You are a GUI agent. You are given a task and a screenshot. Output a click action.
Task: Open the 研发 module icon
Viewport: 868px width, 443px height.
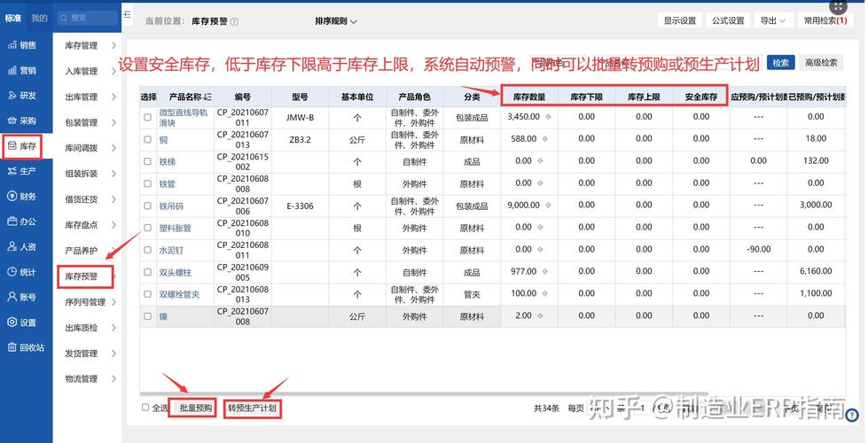pyautogui.click(x=12, y=96)
